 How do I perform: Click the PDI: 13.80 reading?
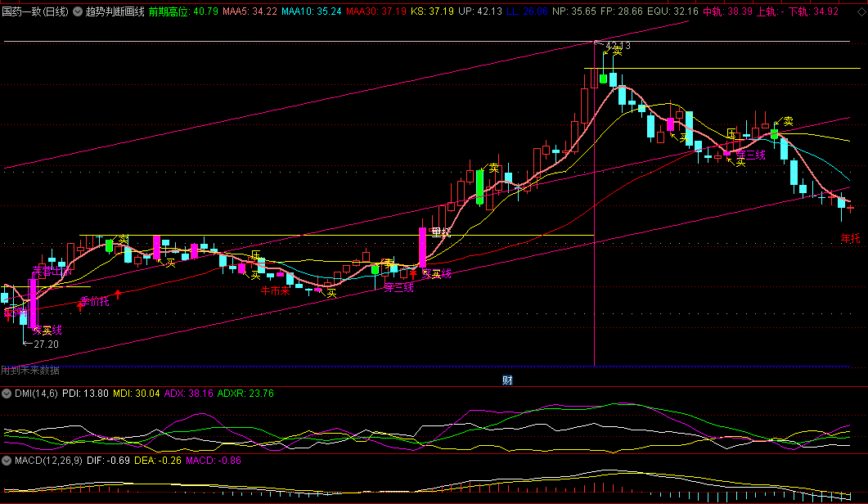click(x=85, y=394)
